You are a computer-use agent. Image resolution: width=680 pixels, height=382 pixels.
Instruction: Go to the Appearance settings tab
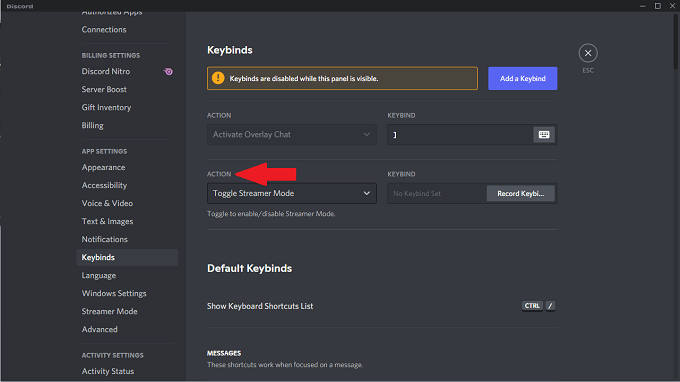pyautogui.click(x=103, y=167)
